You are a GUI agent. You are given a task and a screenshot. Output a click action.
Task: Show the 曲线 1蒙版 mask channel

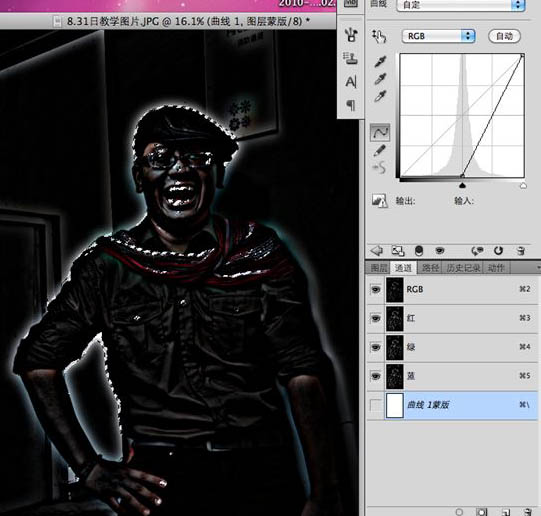click(x=375, y=405)
